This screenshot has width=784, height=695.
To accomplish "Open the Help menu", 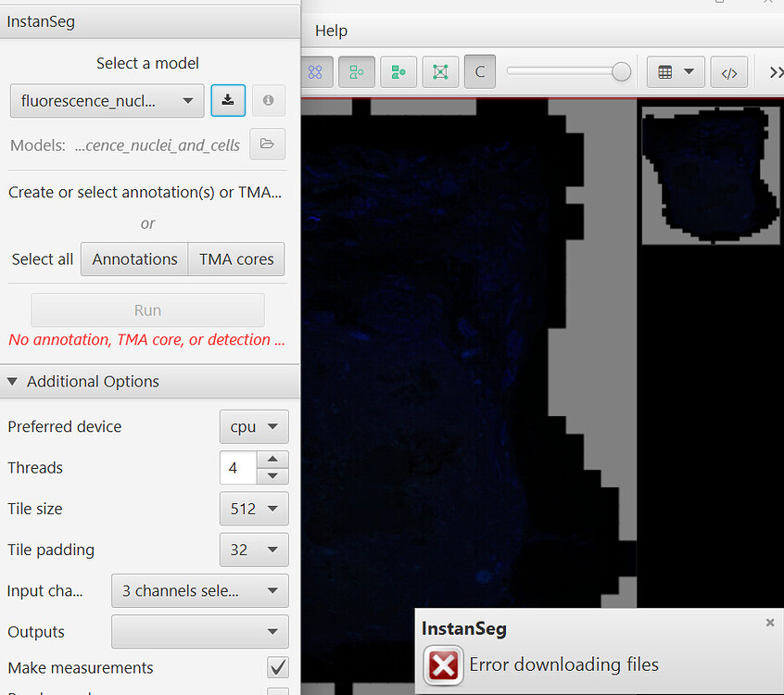I will [x=331, y=31].
